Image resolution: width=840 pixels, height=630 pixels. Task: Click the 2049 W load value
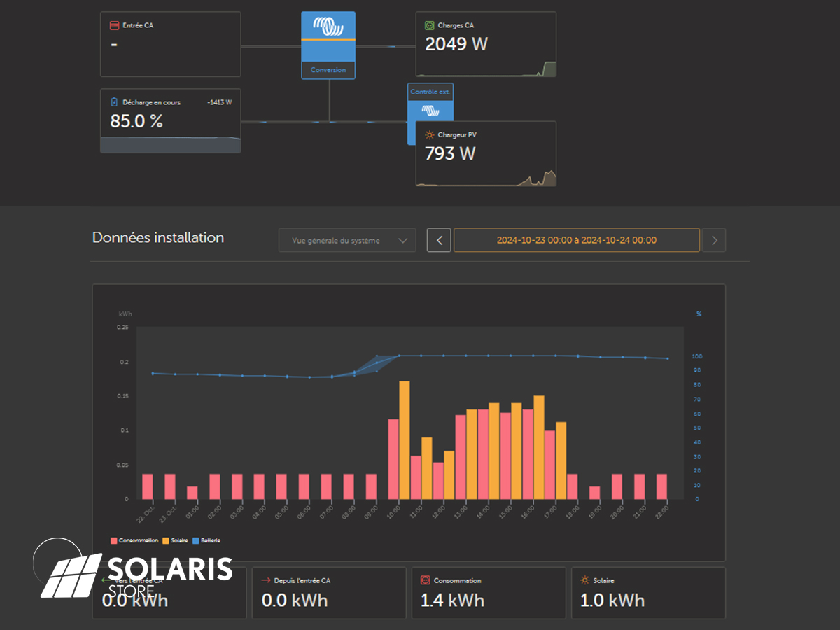point(456,44)
